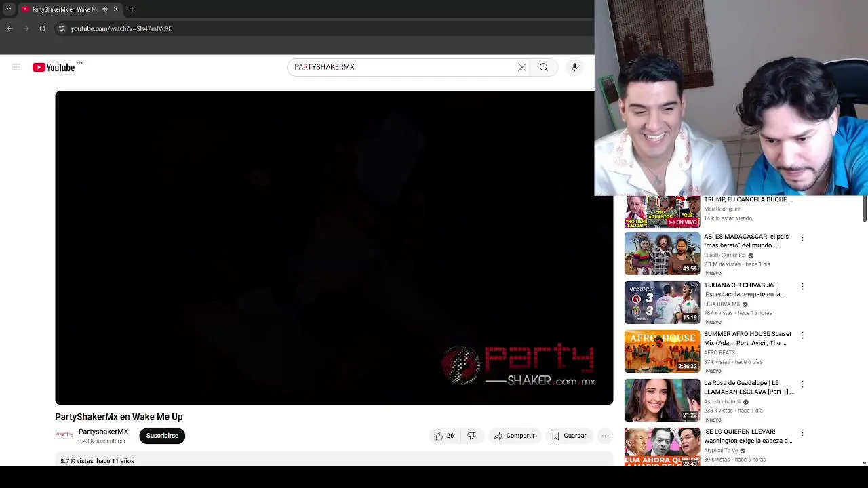868x488 pixels.
Task: Click the 8.7 K vistas description text
Action: (x=97, y=461)
